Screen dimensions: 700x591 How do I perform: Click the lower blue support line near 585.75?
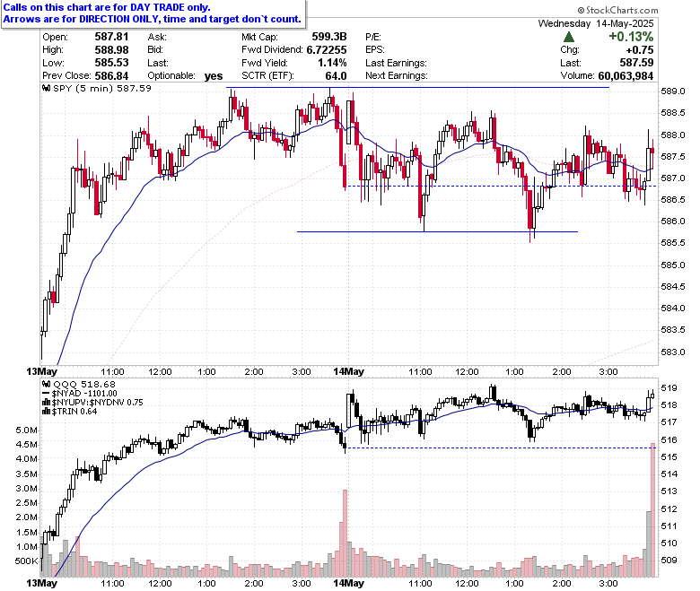click(x=438, y=232)
